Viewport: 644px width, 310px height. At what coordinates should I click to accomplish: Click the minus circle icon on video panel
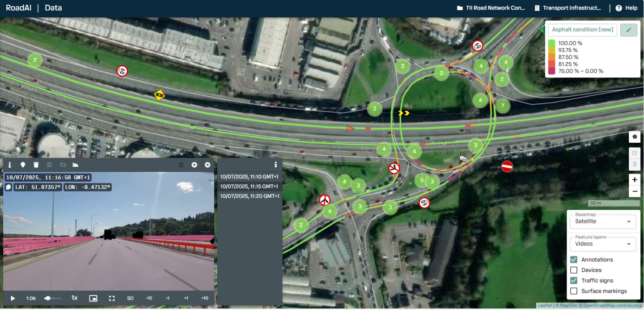[x=181, y=165]
